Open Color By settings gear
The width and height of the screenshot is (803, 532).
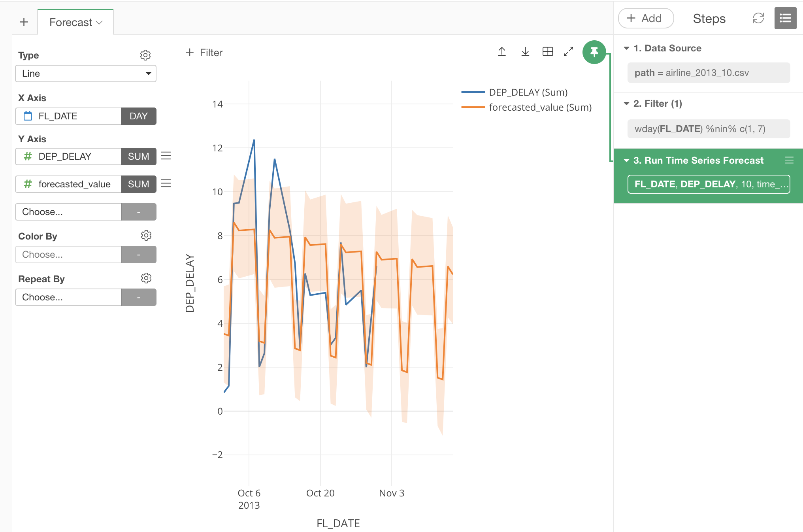[x=146, y=236]
